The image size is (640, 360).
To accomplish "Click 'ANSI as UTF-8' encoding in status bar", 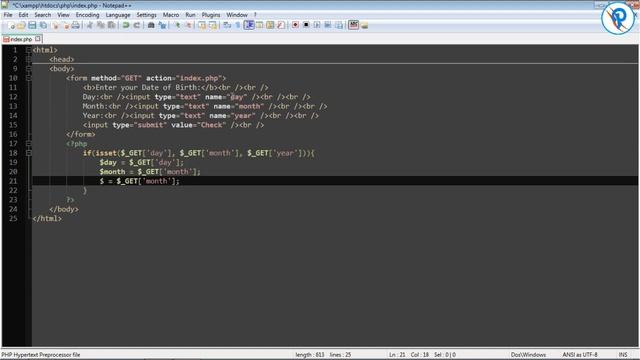I will pos(580,355).
